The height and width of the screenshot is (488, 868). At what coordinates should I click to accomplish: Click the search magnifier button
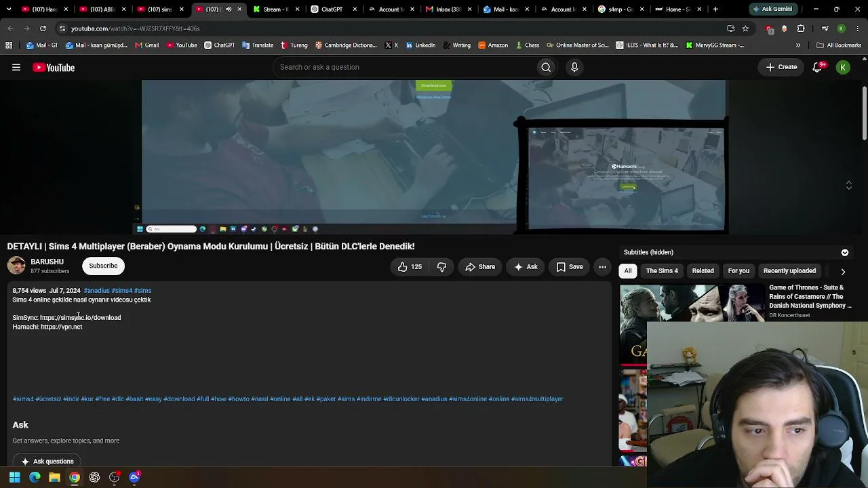(546, 67)
